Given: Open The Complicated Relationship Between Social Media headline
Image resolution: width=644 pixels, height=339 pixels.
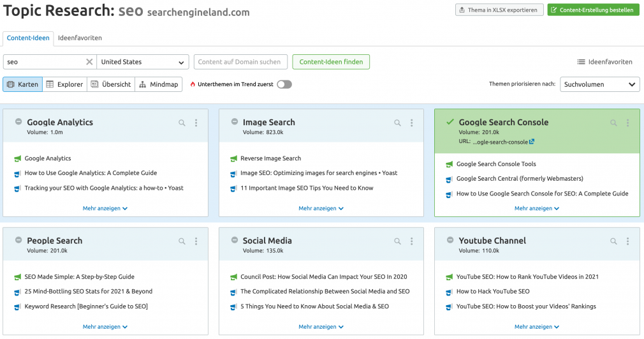Looking at the screenshot, I should 325,291.
